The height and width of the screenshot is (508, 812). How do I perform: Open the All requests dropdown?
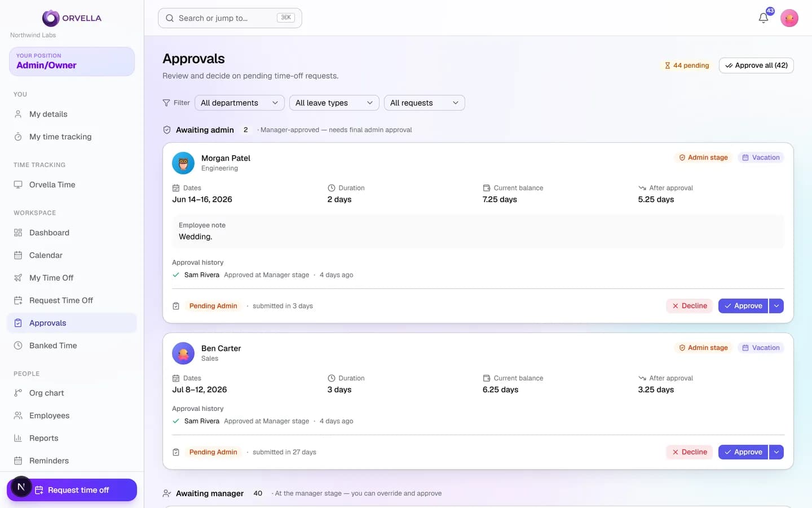coord(425,103)
